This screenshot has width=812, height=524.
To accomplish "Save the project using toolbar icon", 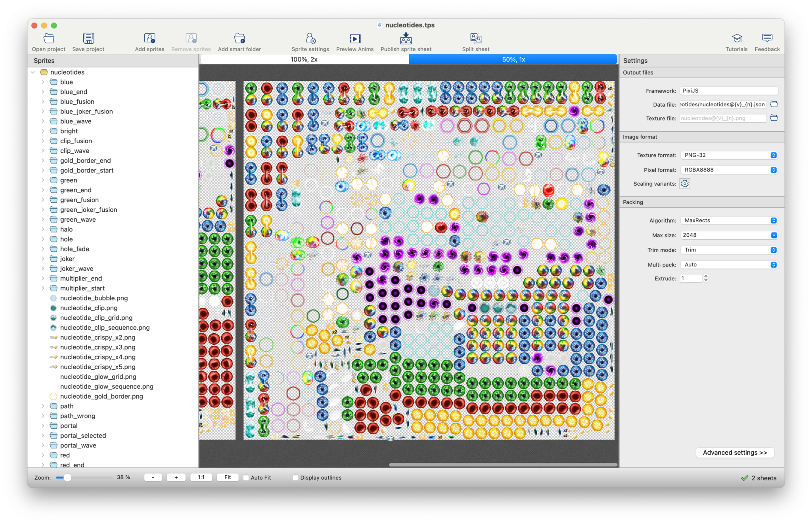I will coord(88,42).
